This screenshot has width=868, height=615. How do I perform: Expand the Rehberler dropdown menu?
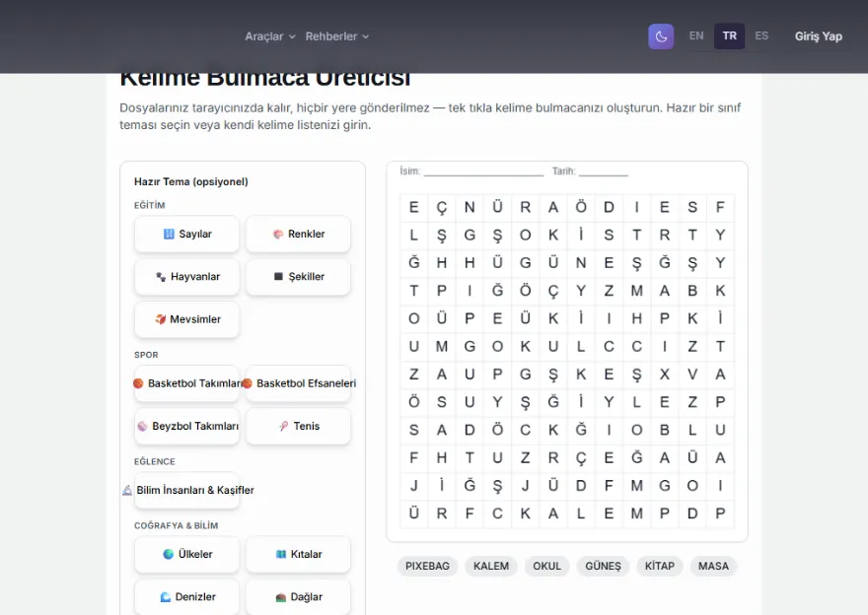337,36
